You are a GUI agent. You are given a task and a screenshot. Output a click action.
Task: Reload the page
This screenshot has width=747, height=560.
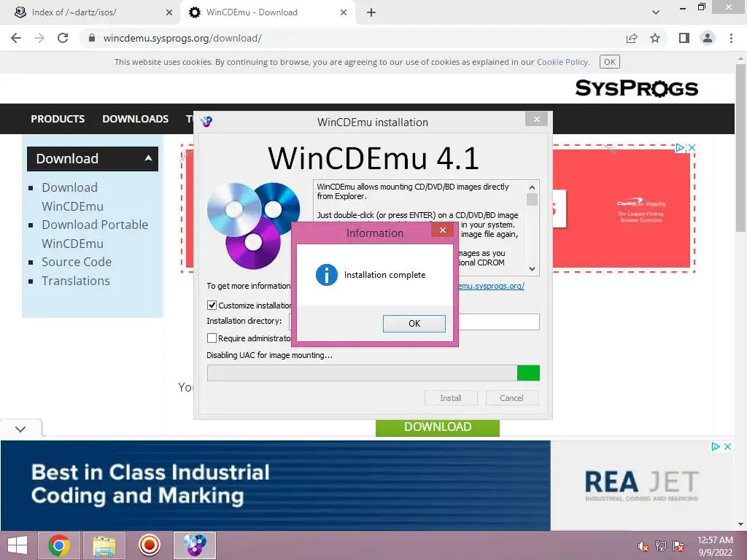(63, 38)
